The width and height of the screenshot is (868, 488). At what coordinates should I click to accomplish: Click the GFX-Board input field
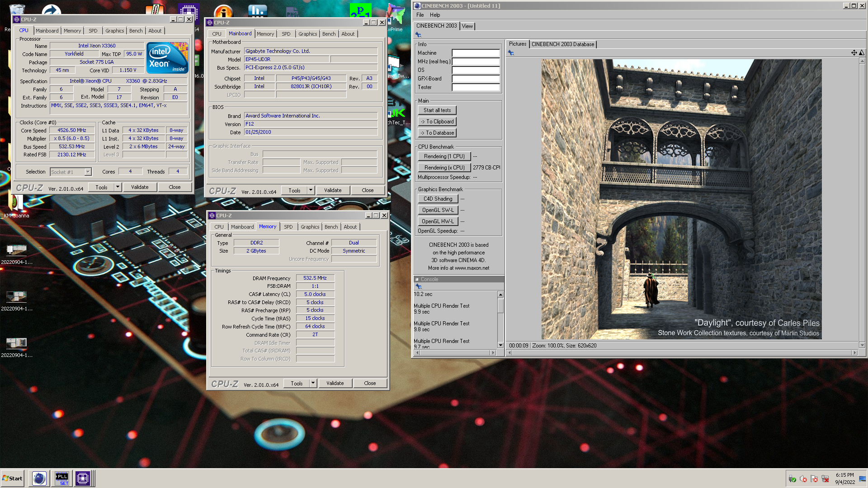(x=476, y=79)
